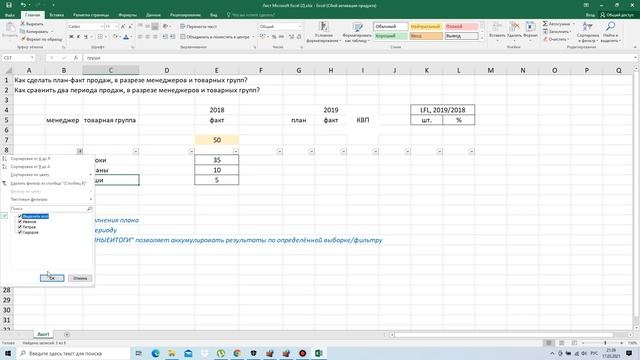Open Find & Select (Найти и выделить)

click(x=610, y=32)
